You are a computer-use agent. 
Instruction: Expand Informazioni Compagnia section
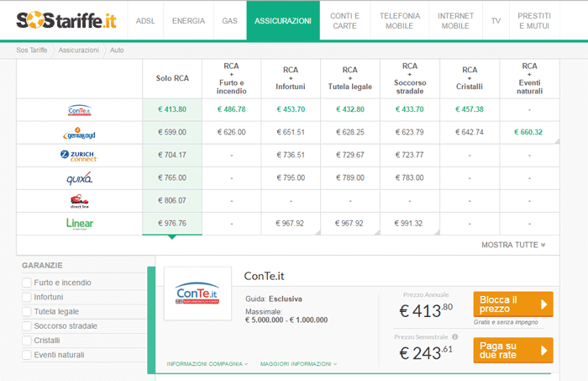(207, 363)
